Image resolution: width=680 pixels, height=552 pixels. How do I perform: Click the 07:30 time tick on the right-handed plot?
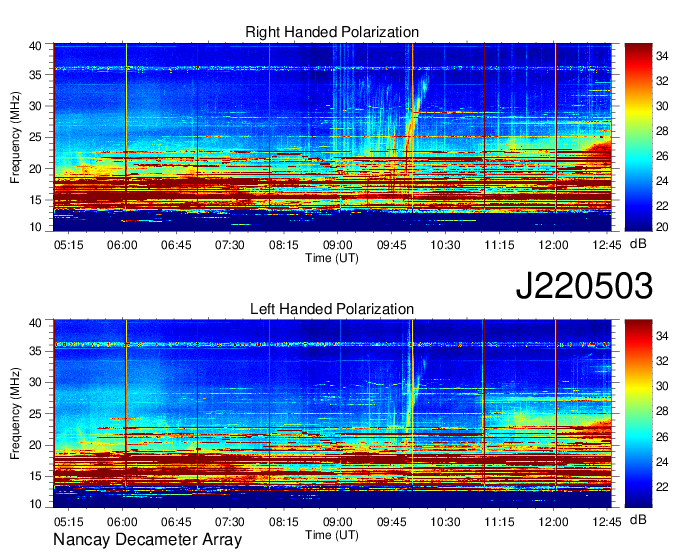[x=230, y=245]
